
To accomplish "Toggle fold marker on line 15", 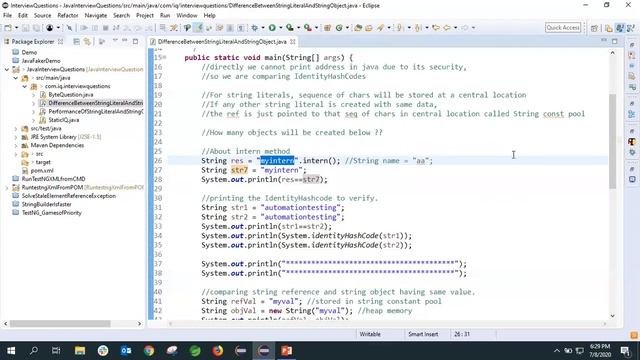I will (x=164, y=58).
